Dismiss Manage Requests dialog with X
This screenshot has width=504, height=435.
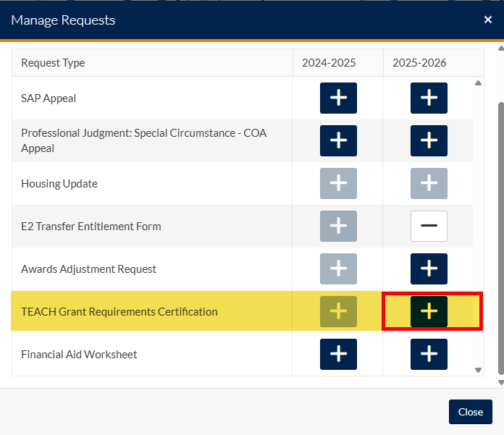coord(488,20)
